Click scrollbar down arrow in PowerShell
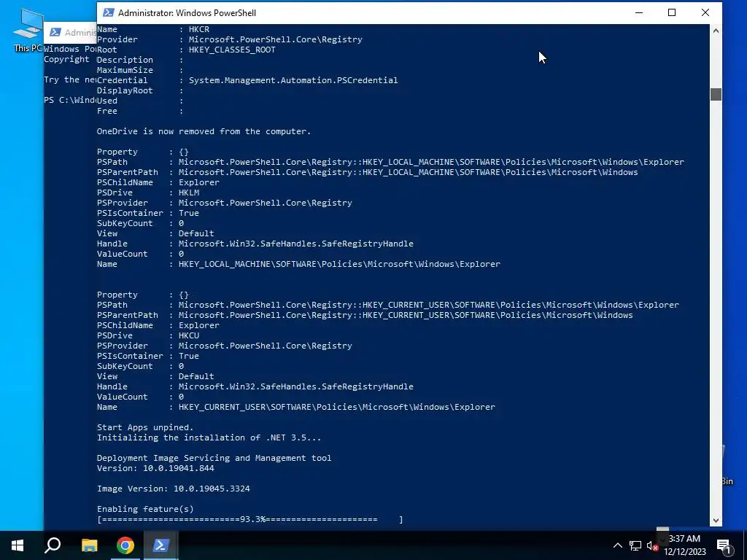Viewport: 747px width, 560px height. 716,521
